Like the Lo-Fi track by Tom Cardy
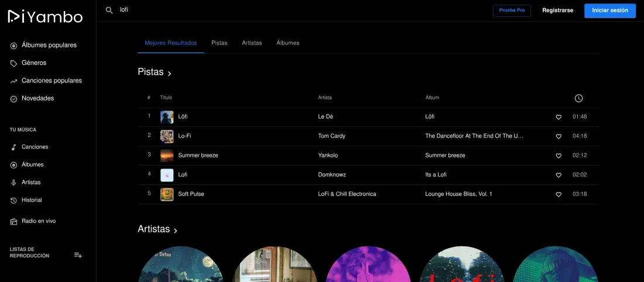 559,136
